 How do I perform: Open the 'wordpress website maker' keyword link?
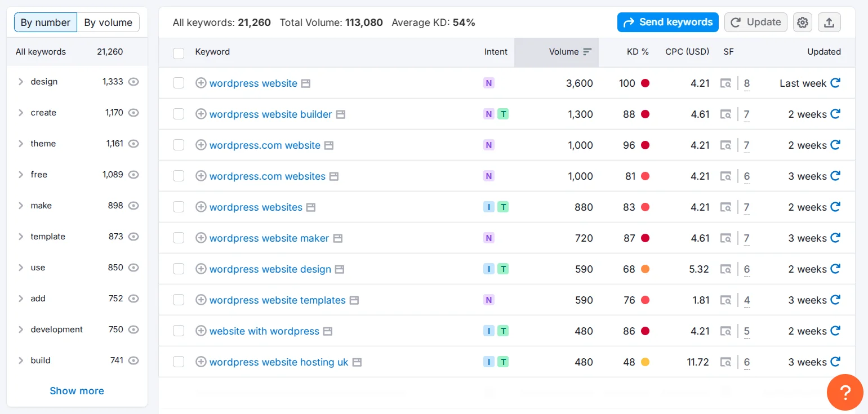coord(269,238)
